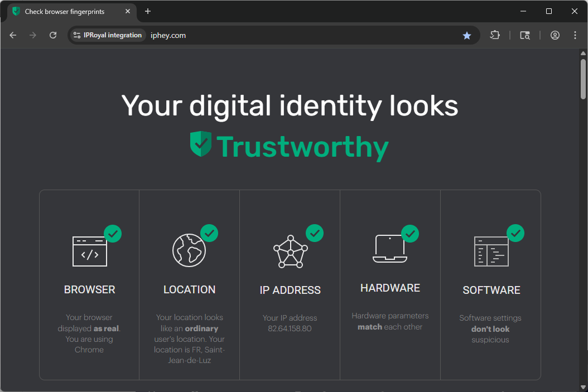Bookmark page with the star icon
The width and height of the screenshot is (588, 392).
467,35
